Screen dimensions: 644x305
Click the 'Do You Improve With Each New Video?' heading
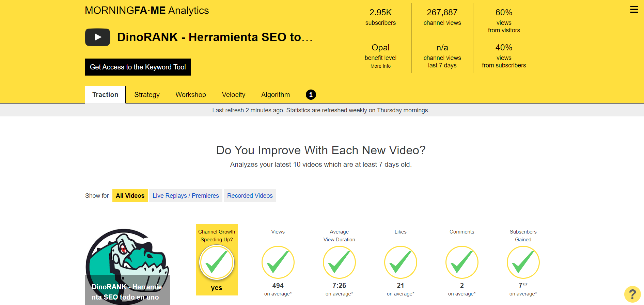pyautogui.click(x=321, y=150)
